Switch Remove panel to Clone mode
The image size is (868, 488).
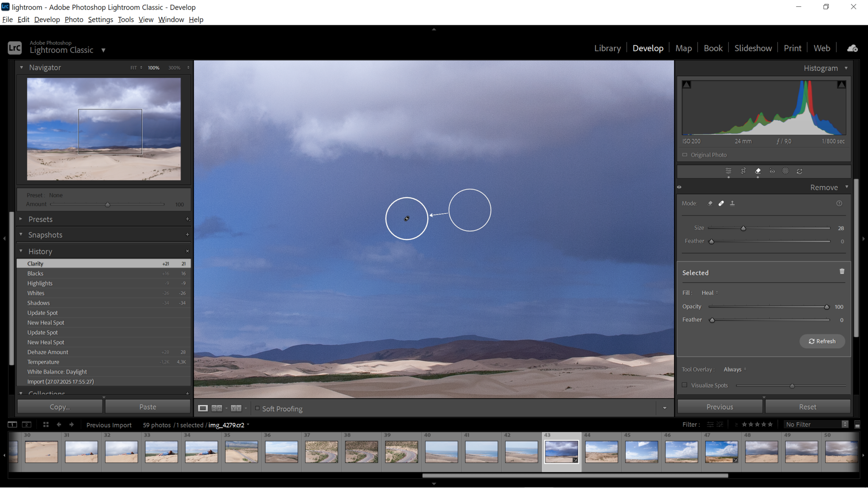(x=732, y=203)
